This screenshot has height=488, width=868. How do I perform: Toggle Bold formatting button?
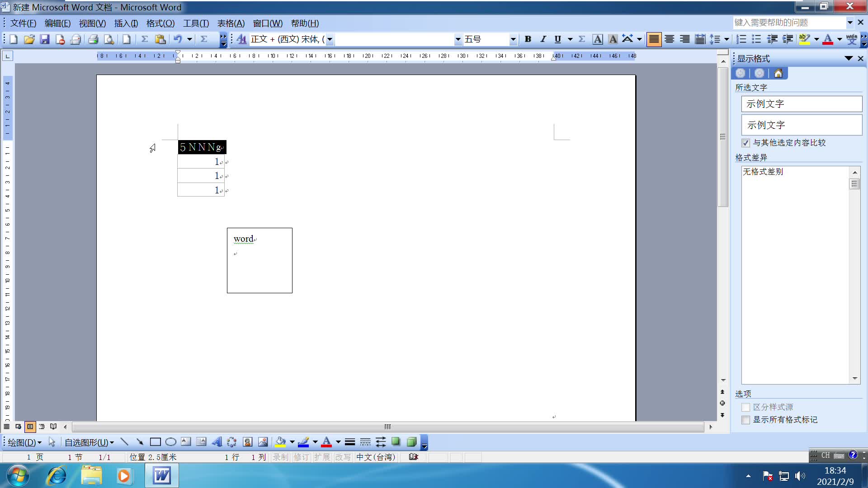[x=528, y=39]
